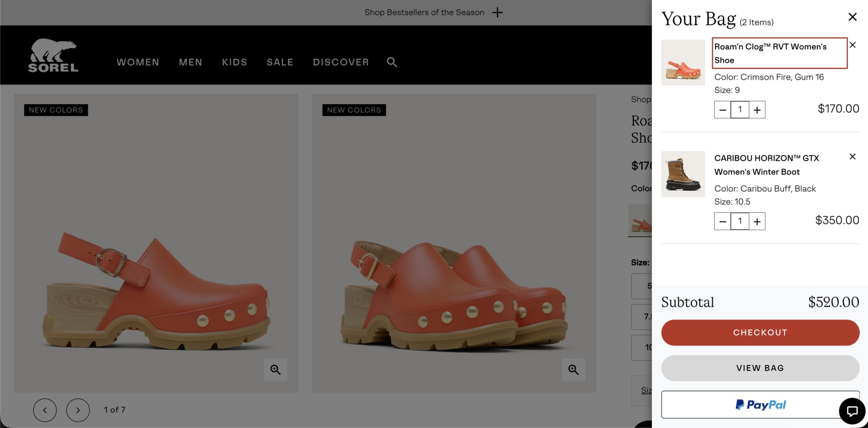Expand Shop Bestsellers of the Season banner

click(497, 13)
